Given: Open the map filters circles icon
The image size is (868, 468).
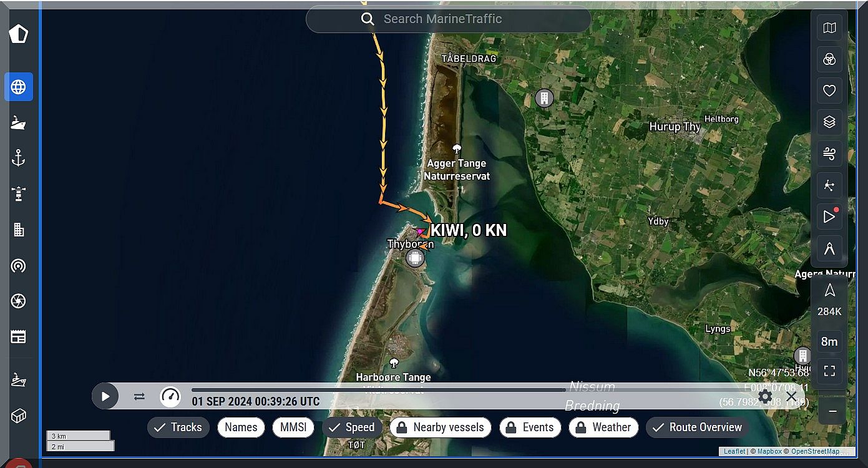Looking at the screenshot, I should 829,59.
